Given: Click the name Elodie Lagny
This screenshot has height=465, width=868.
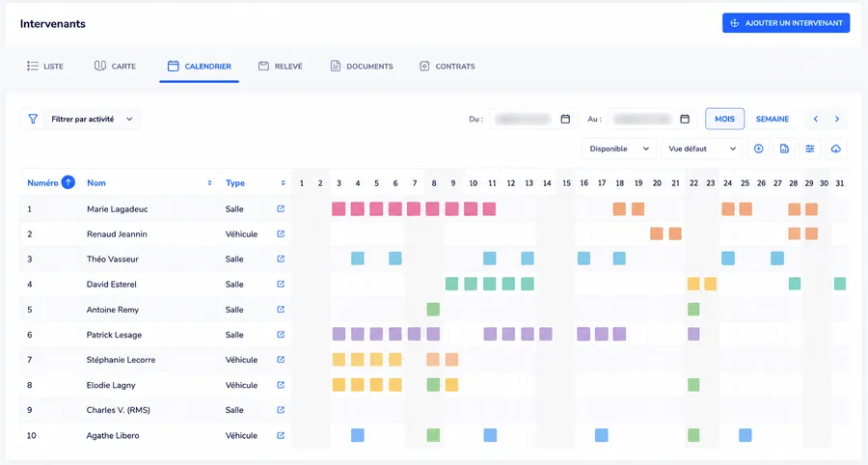Looking at the screenshot, I should point(111,385).
